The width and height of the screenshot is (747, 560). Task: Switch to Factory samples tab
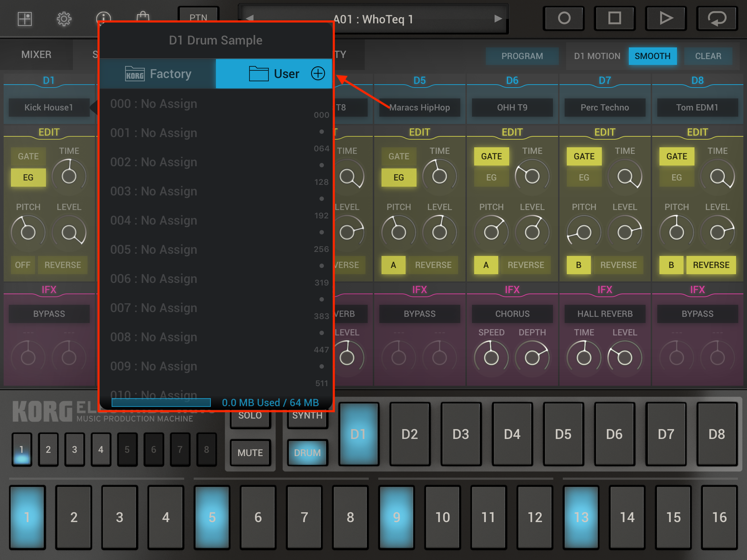coord(158,74)
